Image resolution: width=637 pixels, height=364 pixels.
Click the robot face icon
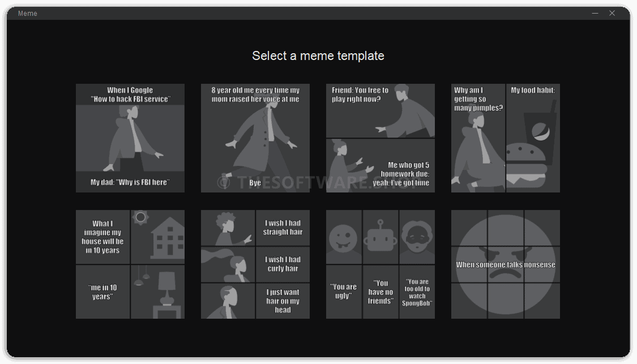[381, 237]
